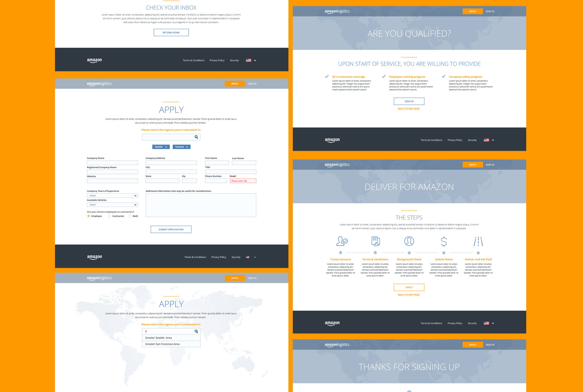Select the Both radio button
The height and width of the screenshot is (392, 583).
pos(130,216)
